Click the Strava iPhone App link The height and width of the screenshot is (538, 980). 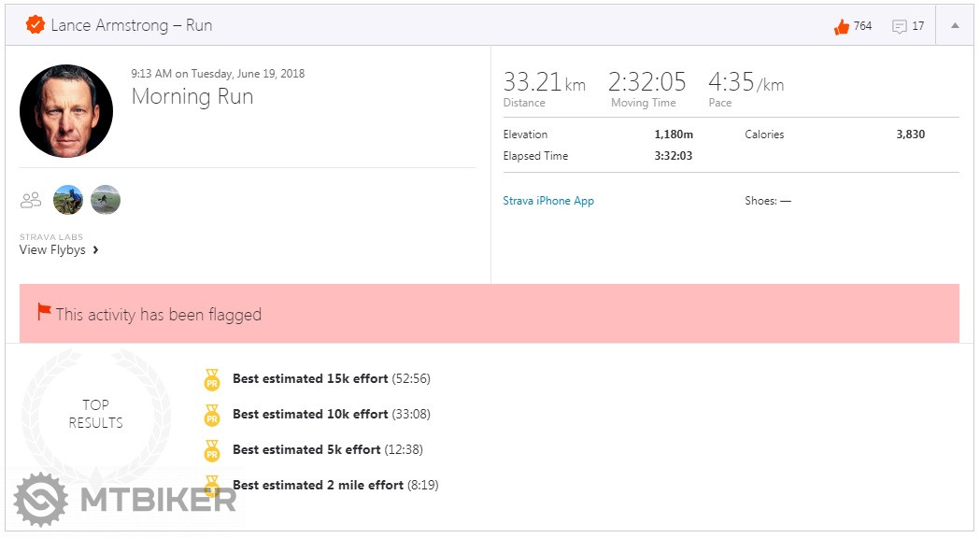point(548,201)
